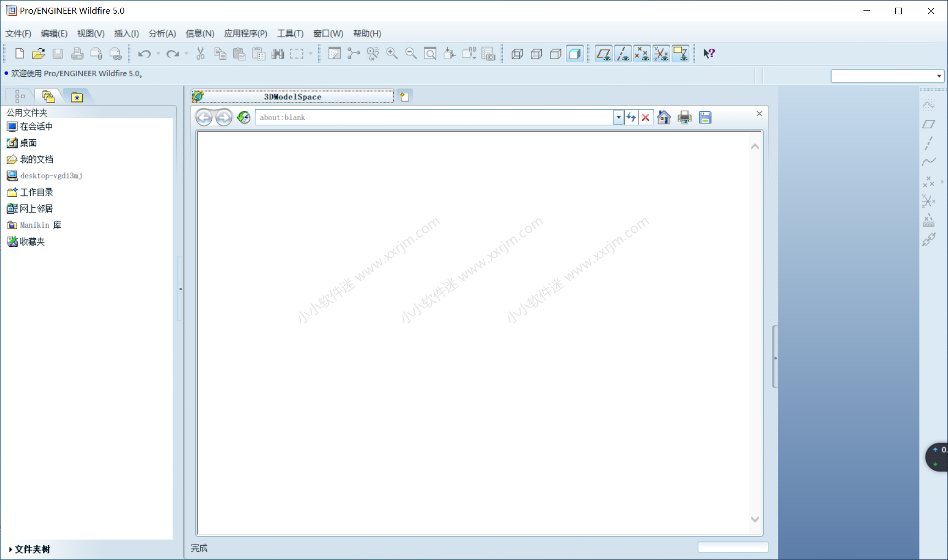Toggle coordinate systems display
The width and height of the screenshot is (948, 560).
661,53
